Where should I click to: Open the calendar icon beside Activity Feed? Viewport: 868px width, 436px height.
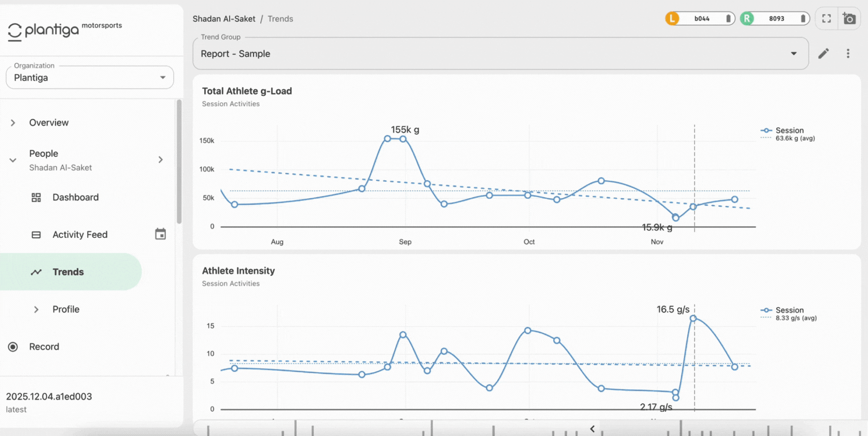pyautogui.click(x=160, y=234)
